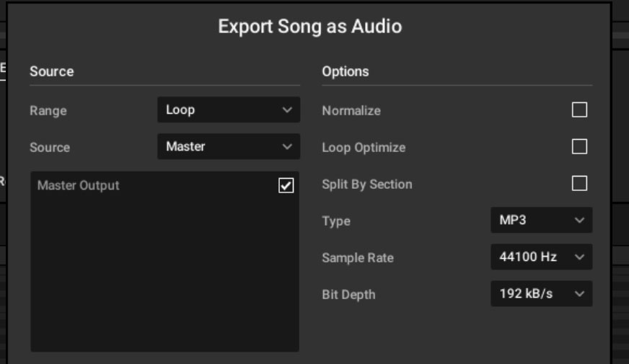Viewport: 629px width, 364px height.
Task: Click the Loop Optimize option label
Action: tap(364, 148)
